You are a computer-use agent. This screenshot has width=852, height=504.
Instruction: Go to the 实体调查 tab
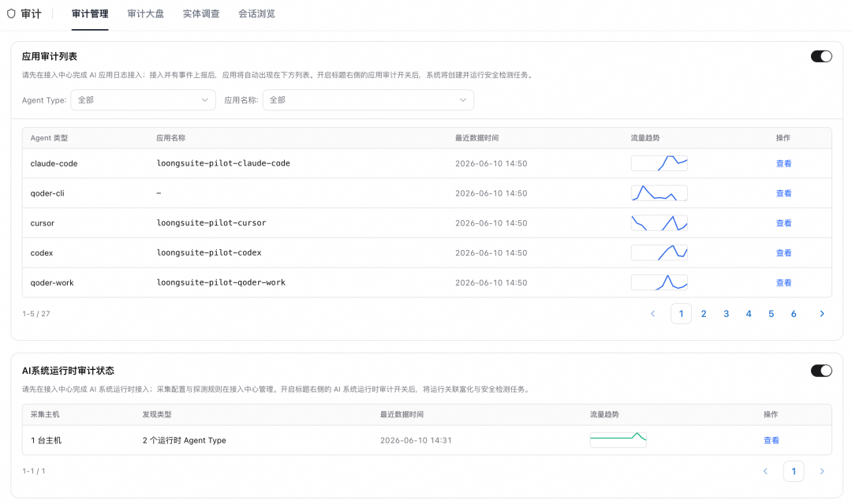tap(201, 14)
